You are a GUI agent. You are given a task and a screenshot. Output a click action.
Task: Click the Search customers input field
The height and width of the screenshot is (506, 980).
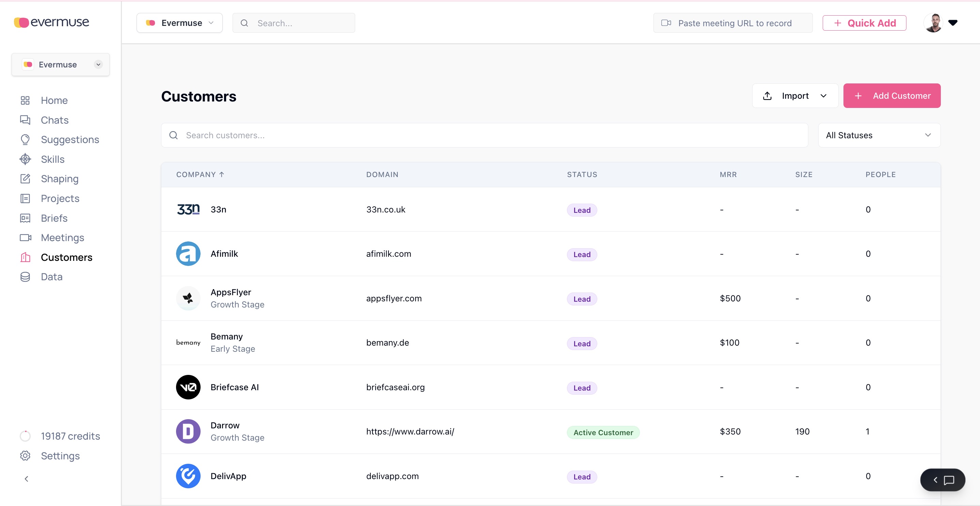[484, 135]
